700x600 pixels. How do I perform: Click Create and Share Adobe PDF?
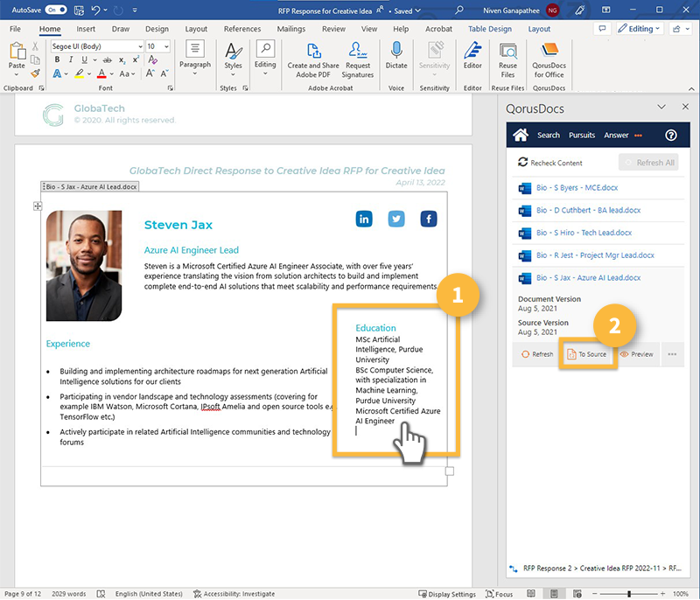[x=313, y=59]
